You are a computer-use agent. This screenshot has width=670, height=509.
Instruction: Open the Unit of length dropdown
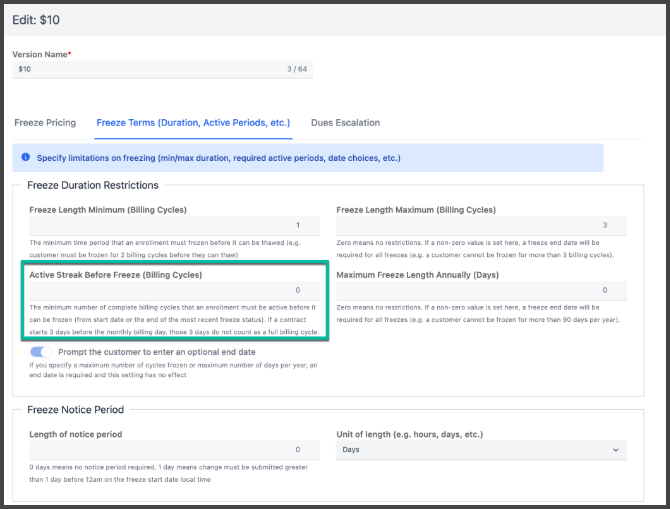(481, 450)
